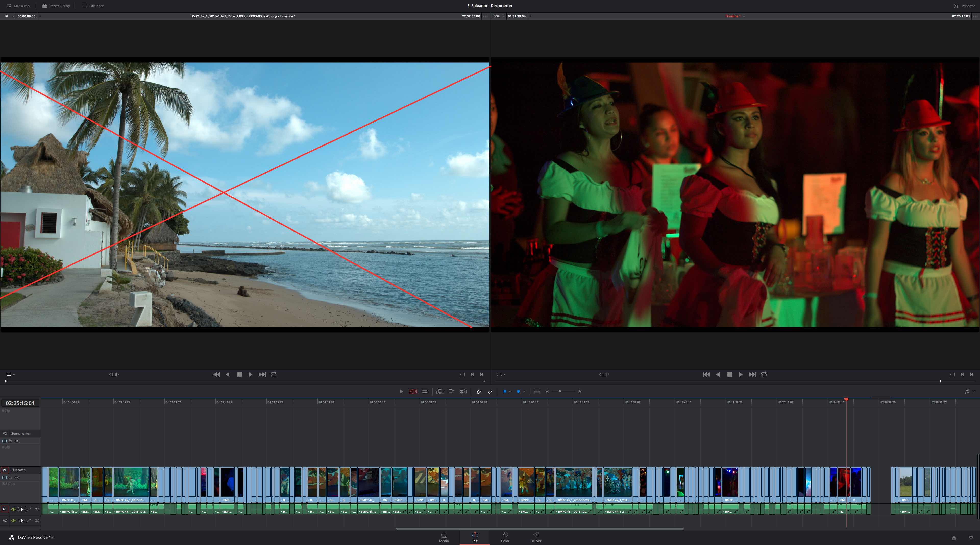Viewport: 980px width, 545px height.
Task: Switch to the Edit page
Action: tap(475, 537)
